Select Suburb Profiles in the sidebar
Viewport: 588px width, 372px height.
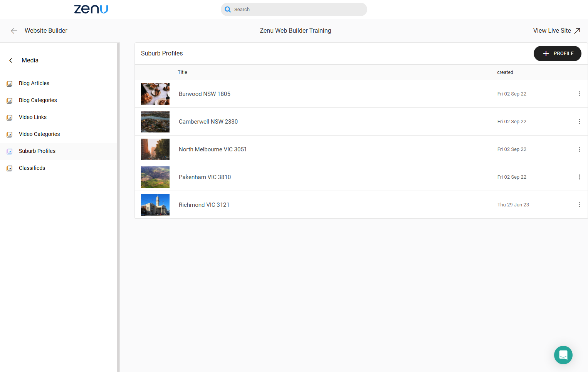(59, 151)
